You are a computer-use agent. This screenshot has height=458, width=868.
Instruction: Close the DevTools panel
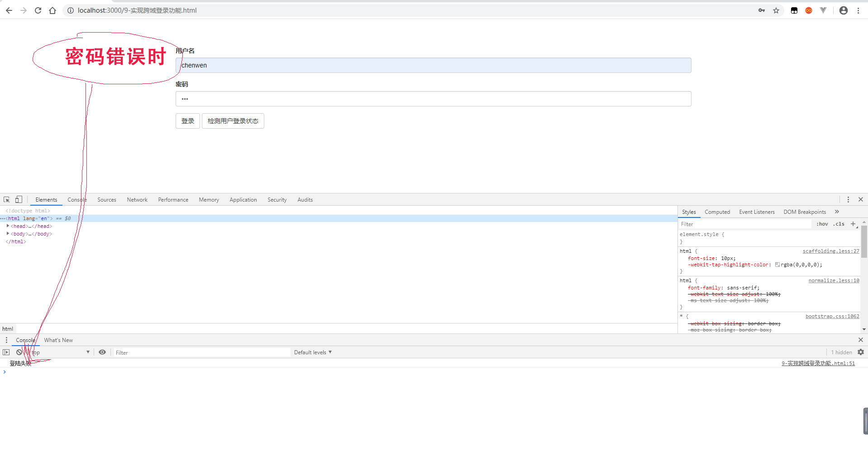tap(861, 199)
